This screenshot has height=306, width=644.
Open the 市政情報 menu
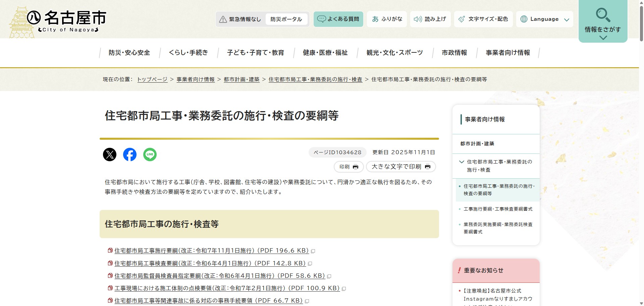point(454,53)
